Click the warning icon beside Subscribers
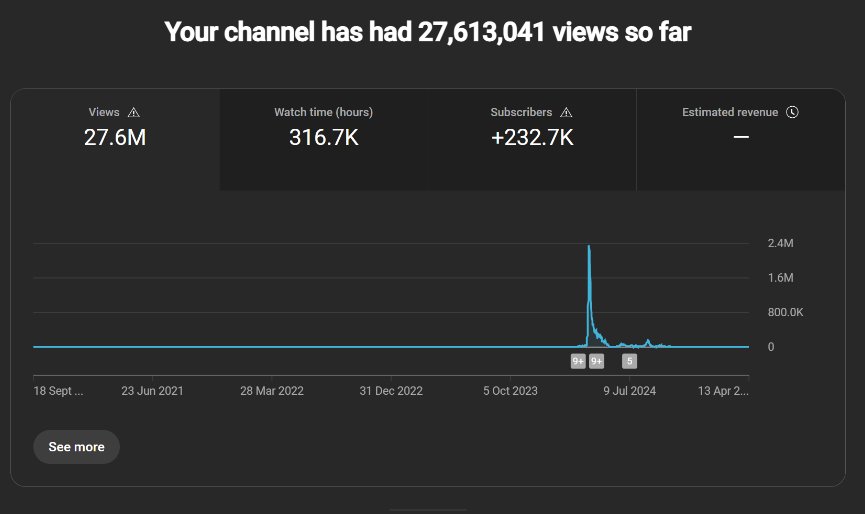This screenshot has width=865, height=514. (566, 113)
